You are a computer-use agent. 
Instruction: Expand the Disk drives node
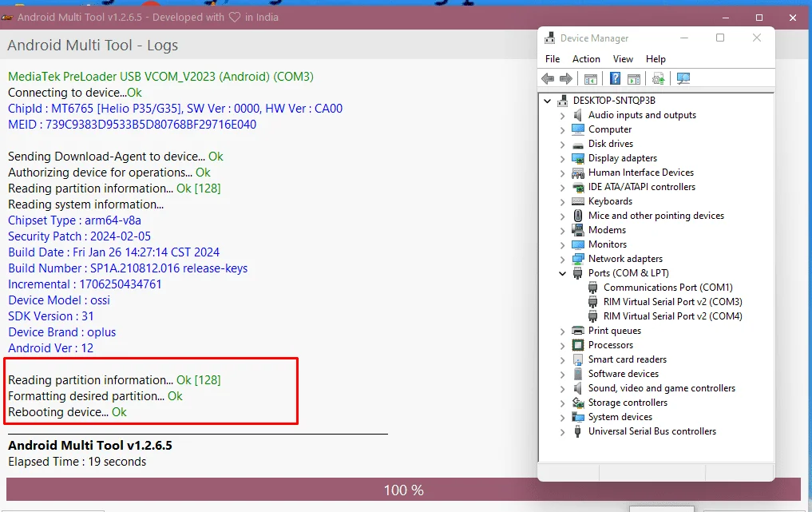562,144
